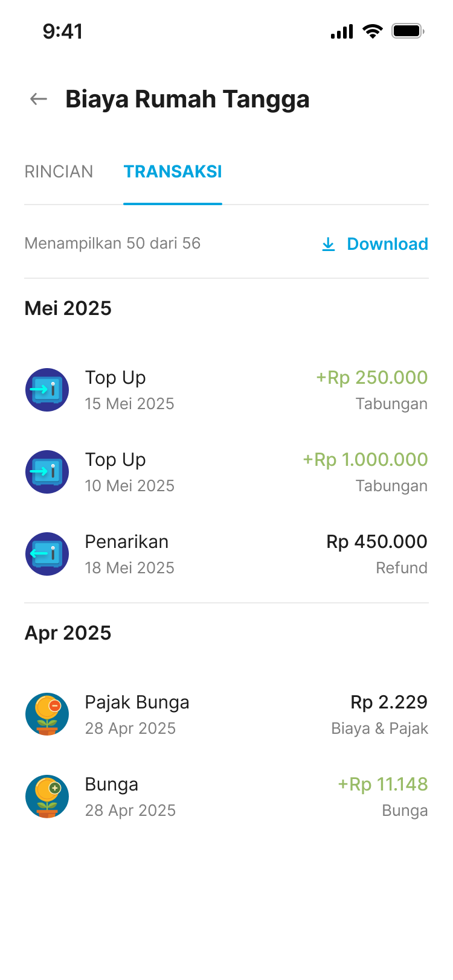The height and width of the screenshot is (980, 453).
Task: Open the Bunga +Rp 11.148 entry
Action: [242, 797]
